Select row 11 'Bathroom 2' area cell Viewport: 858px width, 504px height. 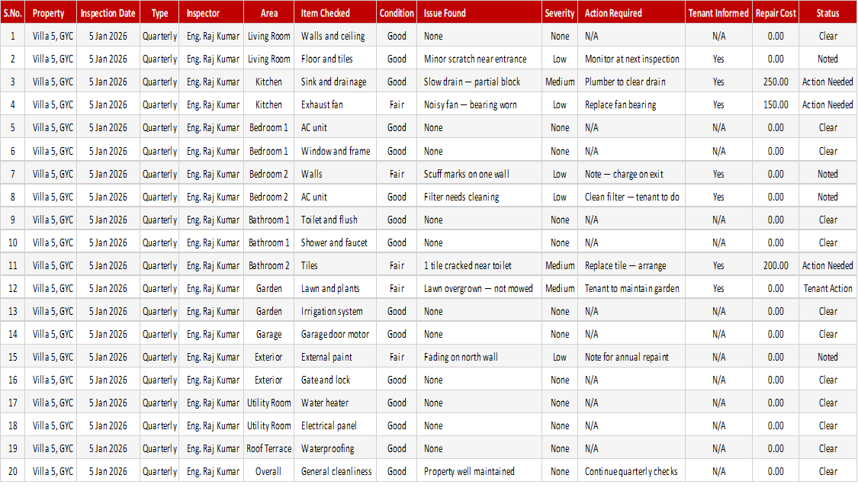pos(268,265)
